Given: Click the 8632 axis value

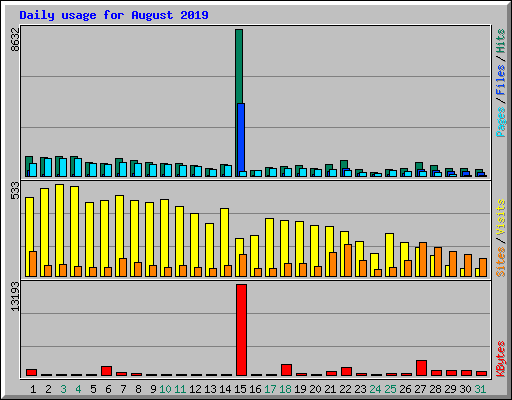Looking at the screenshot, I should tap(15, 40).
